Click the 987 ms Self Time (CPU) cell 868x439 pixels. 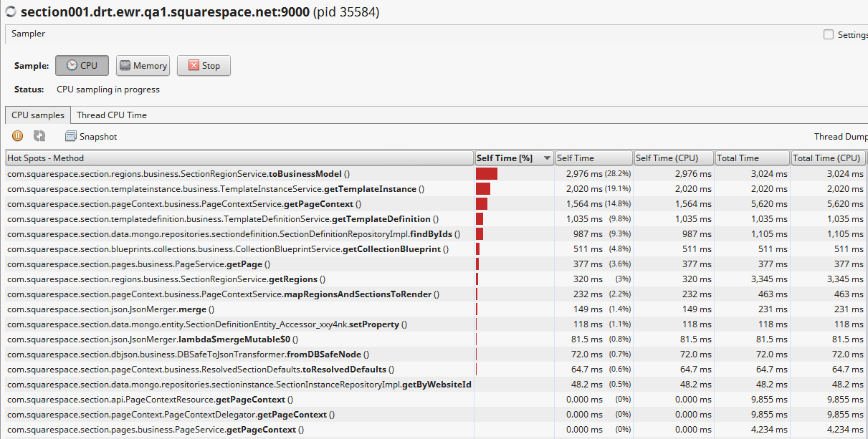pos(674,233)
